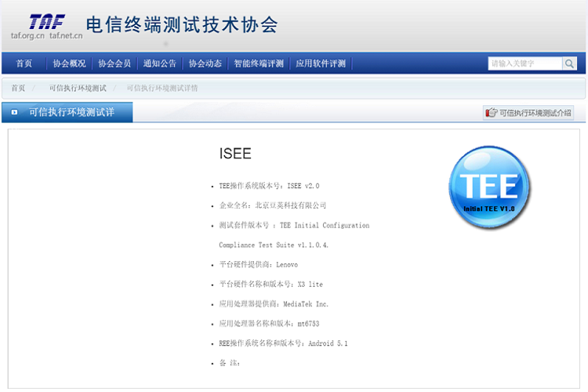Click the taf.net.cn domain text
The image size is (588, 392).
[x=66, y=35]
